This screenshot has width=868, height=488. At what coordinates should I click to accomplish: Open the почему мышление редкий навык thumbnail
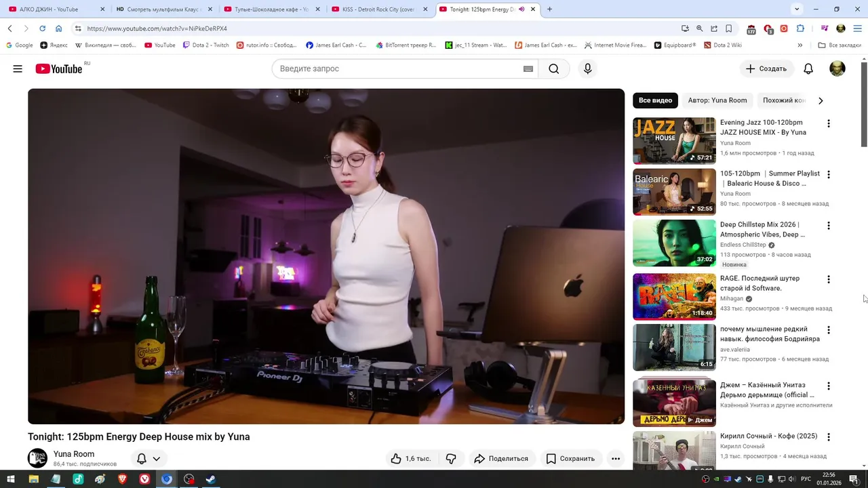tap(674, 347)
